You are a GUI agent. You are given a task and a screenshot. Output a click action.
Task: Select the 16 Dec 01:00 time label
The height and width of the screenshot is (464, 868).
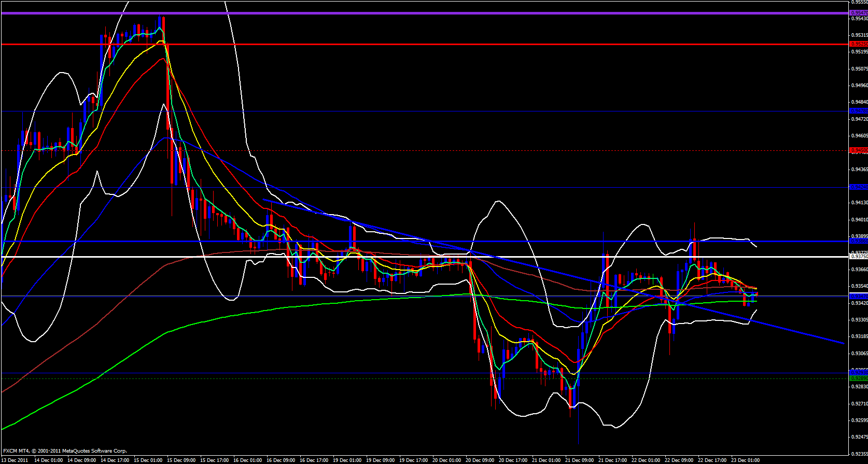point(247,460)
